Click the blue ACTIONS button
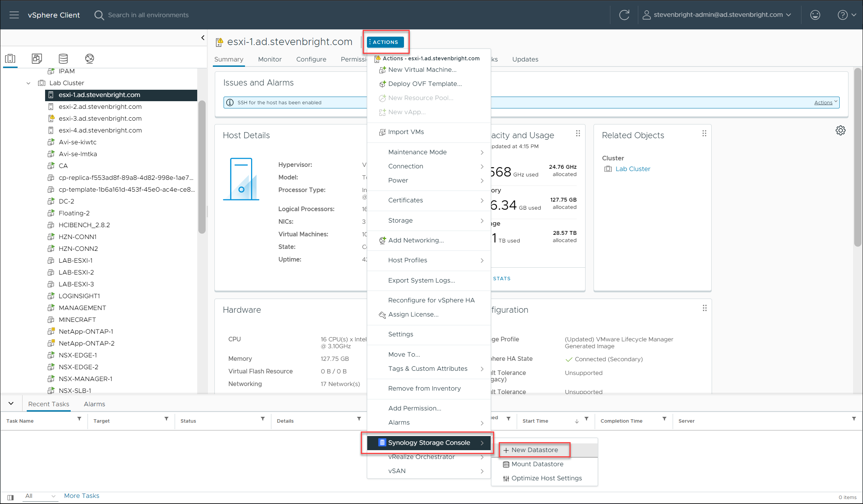Viewport: 863px width, 504px height. 385,42
